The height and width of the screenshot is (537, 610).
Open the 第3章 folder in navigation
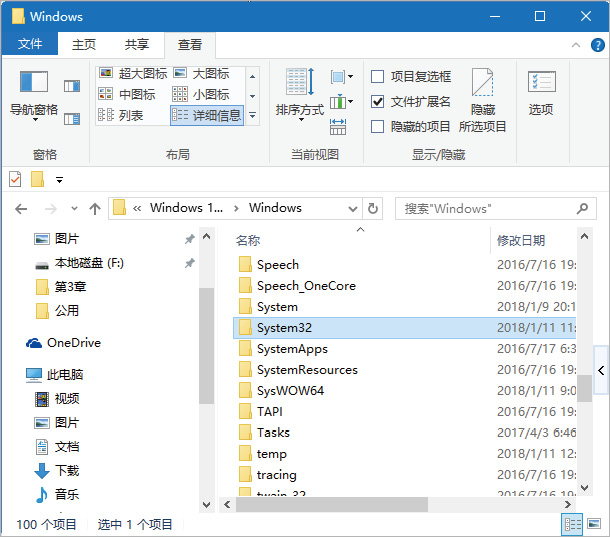[61, 287]
